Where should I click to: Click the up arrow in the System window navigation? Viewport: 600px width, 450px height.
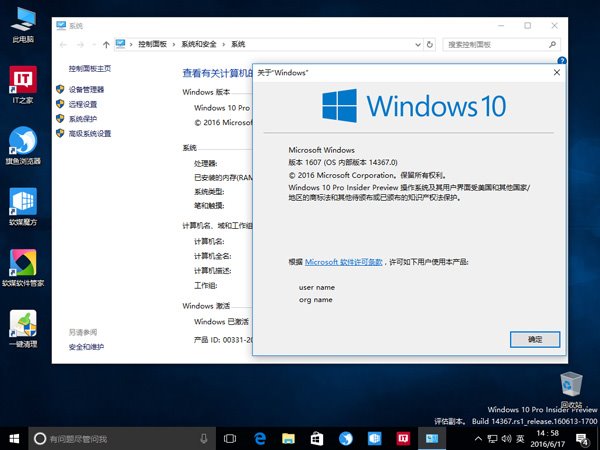click(x=106, y=44)
